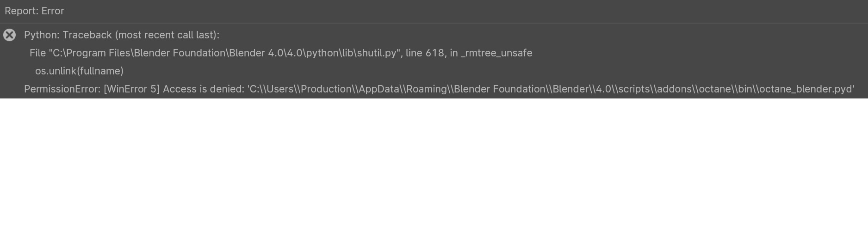Screen dimensions: 868x251
Task: Click the "[WinError 5]" text
Action: click(131, 89)
